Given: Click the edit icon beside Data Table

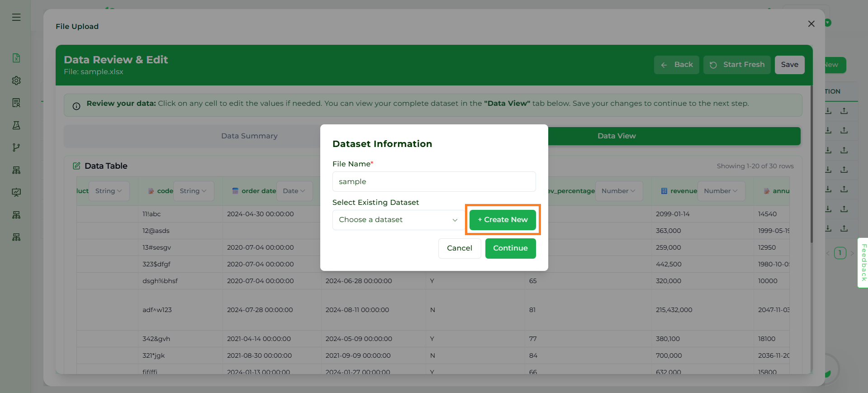Looking at the screenshot, I should tap(76, 166).
